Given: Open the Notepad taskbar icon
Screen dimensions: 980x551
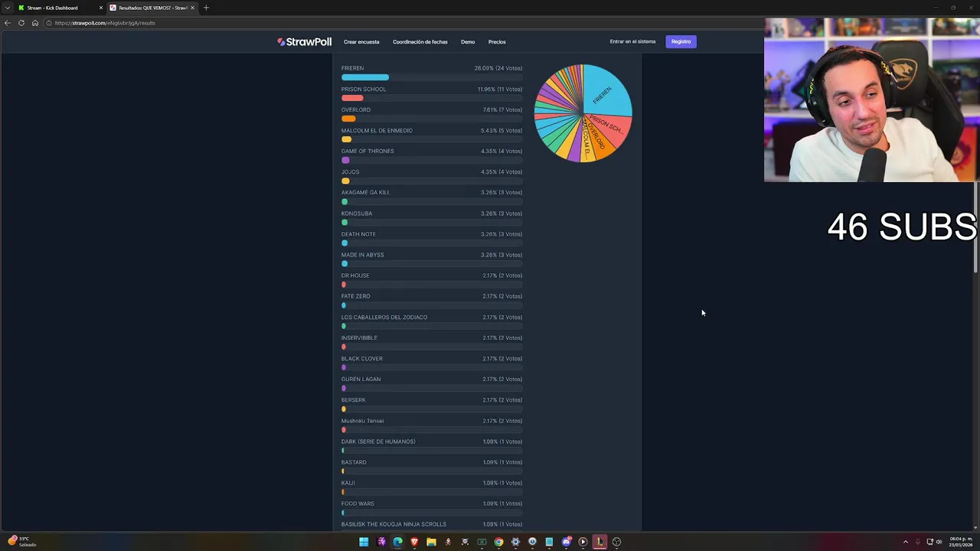Looking at the screenshot, I should coord(549,542).
